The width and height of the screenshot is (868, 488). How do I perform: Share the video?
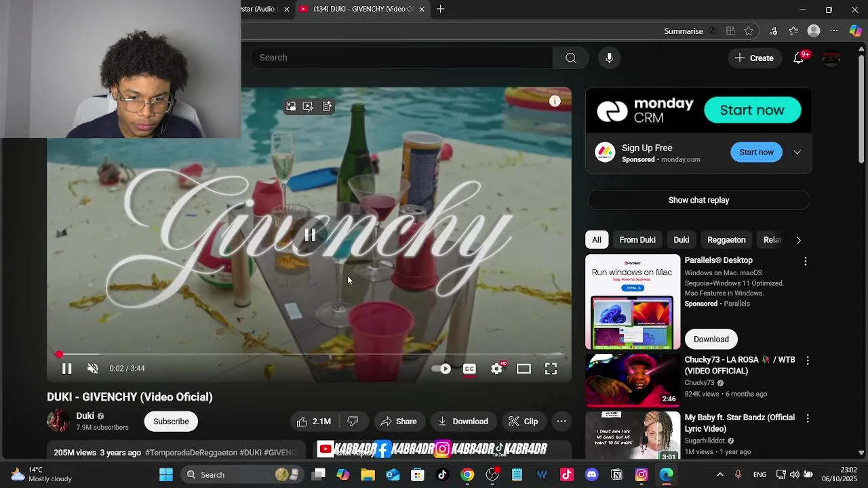pyautogui.click(x=399, y=422)
